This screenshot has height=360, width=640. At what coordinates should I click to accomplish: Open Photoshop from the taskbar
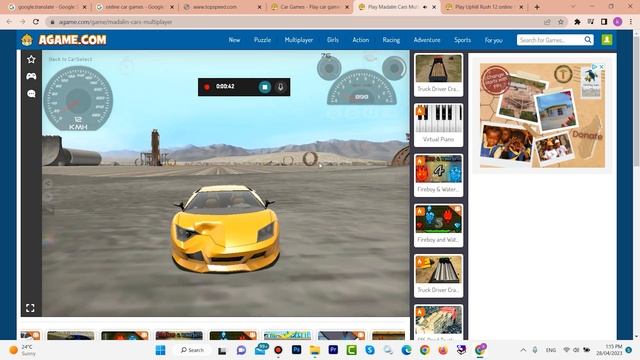pyautogui.click(x=297, y=350)
